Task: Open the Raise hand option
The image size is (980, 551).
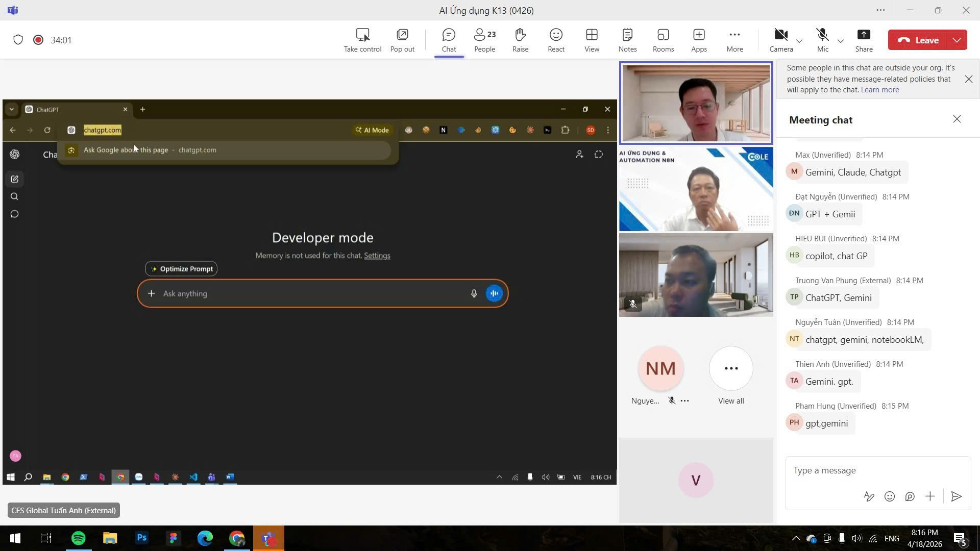Action: 520,40
